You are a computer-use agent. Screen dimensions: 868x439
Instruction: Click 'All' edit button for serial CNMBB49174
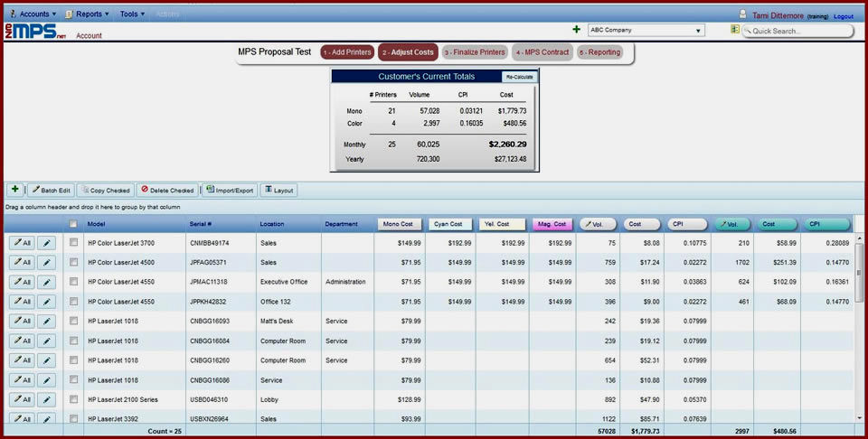click(22, 243)
